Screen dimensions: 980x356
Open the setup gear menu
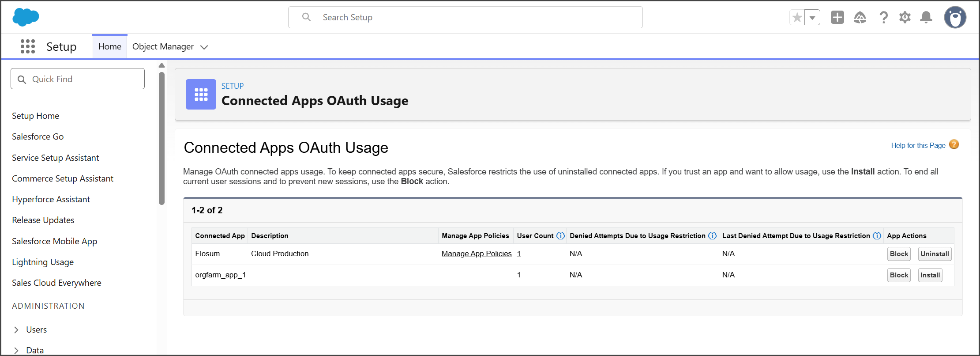point(905,17)
